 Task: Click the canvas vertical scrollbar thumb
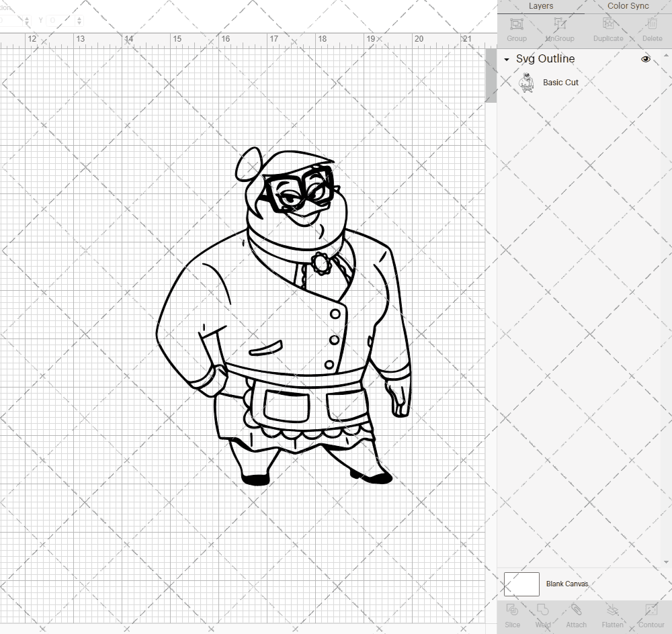click(491, 75)
